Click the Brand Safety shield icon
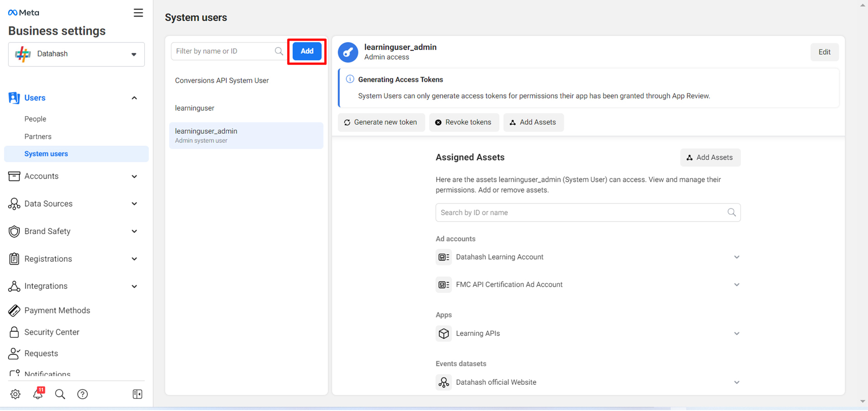This screenshot has height=411, width=868. (x=14, y=231)
